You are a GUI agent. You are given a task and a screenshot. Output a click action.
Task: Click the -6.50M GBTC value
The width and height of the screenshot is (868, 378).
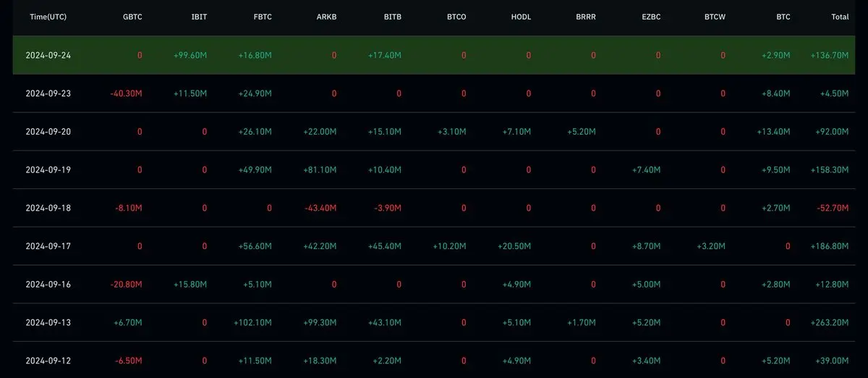pos(129,361)
